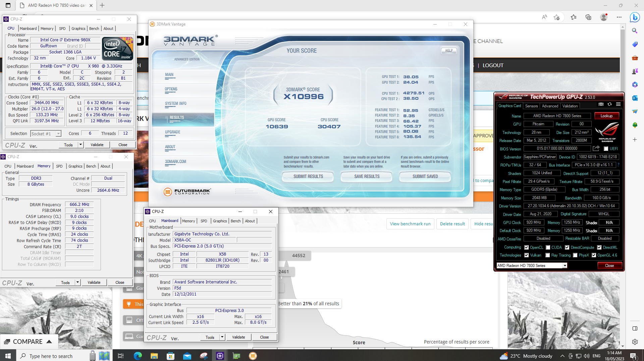644x361 pixels.
Task: Toggle the OpenCL checkbox in GPU-Z
Action: tap(526, 247)
